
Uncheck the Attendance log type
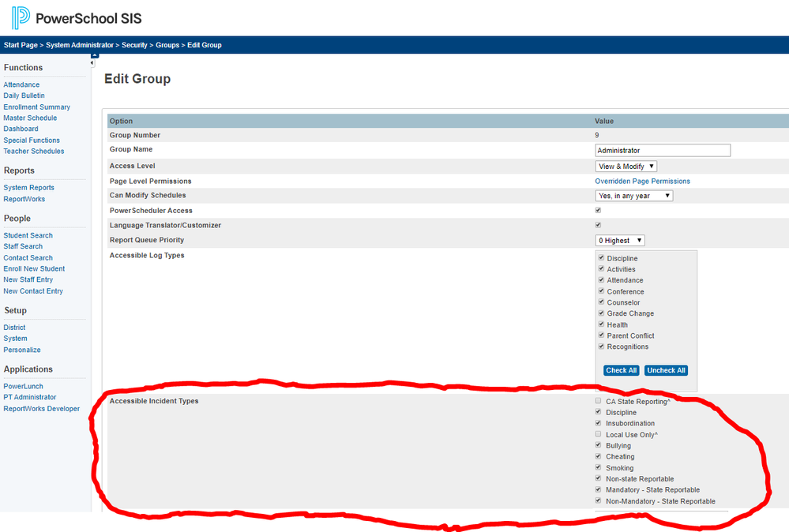tap(601, 279)
